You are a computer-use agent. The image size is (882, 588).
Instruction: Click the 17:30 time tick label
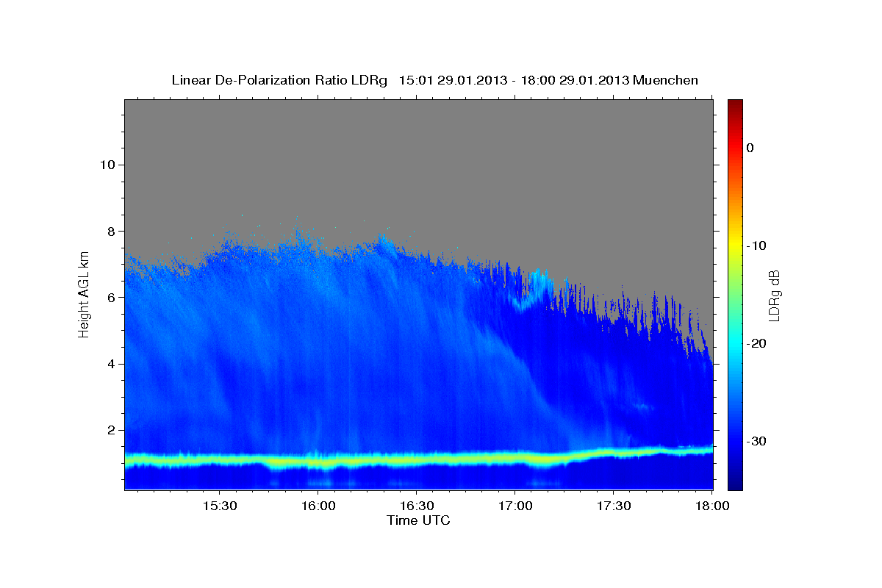[613, 506]
